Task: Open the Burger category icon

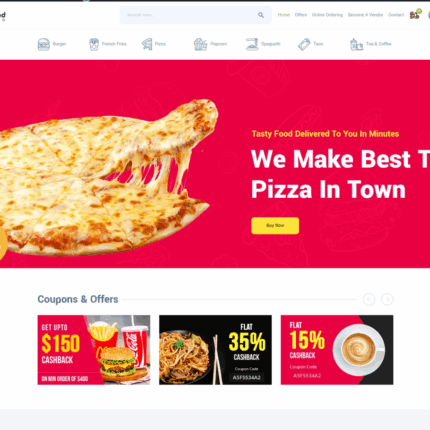Action: tap(44, 44)
